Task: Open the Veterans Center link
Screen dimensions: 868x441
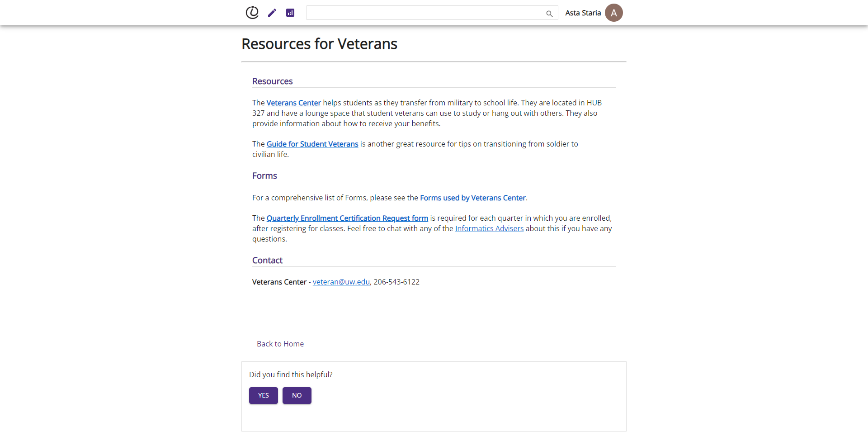Action: tap(294, 103)
